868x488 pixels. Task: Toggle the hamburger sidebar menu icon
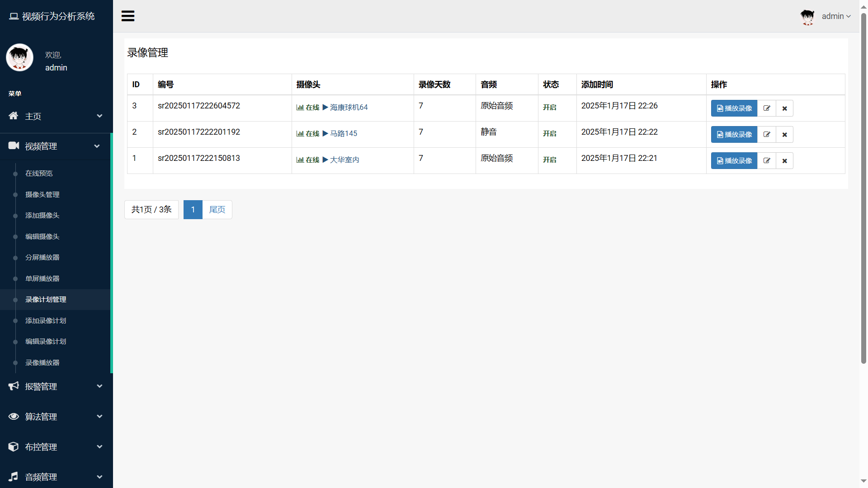(x=128, y=16)
